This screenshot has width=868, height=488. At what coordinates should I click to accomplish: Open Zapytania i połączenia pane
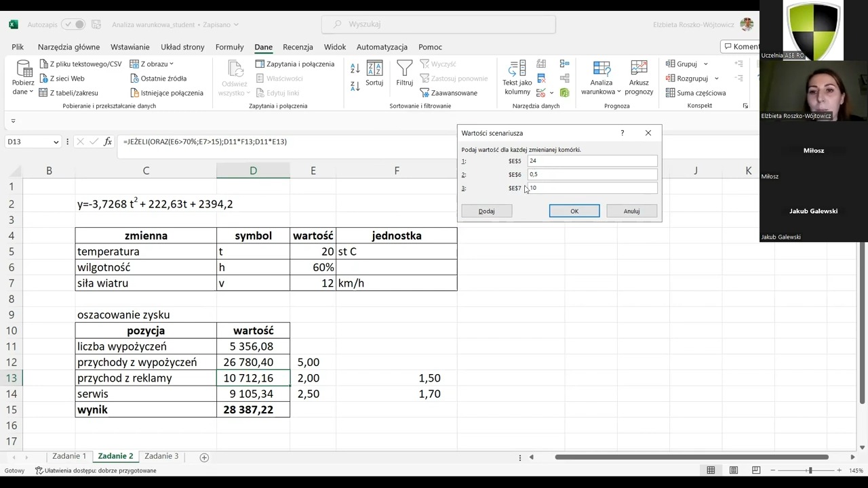(294, 64)
